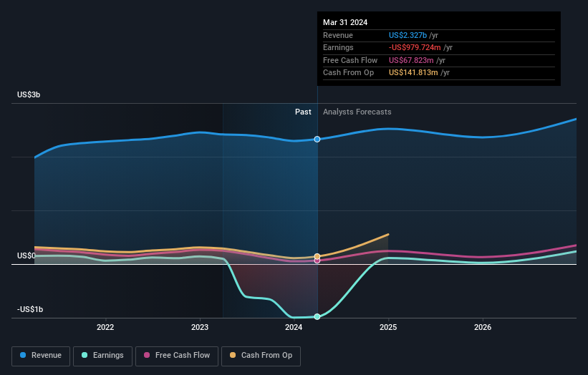588x375 pixels.
Task: Click the Past section label
Action: point(303,112)
